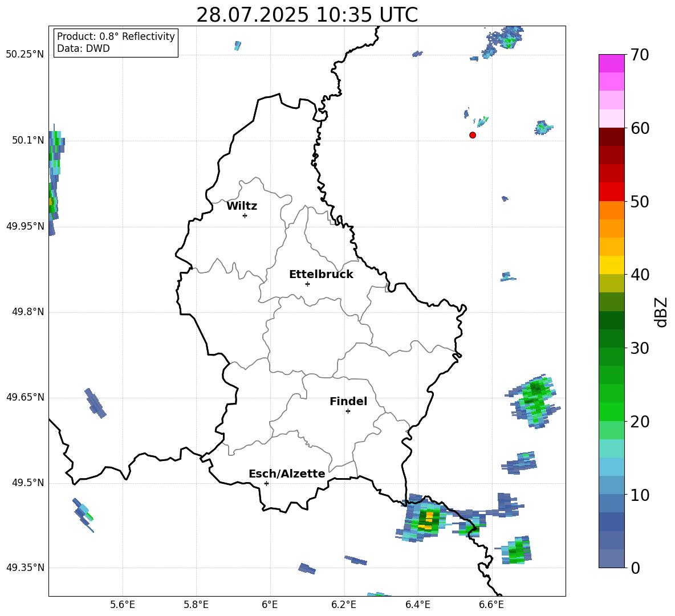Click the 50.25°N latitude label
This screenshot has height=616, width=675.
[25, 54]
